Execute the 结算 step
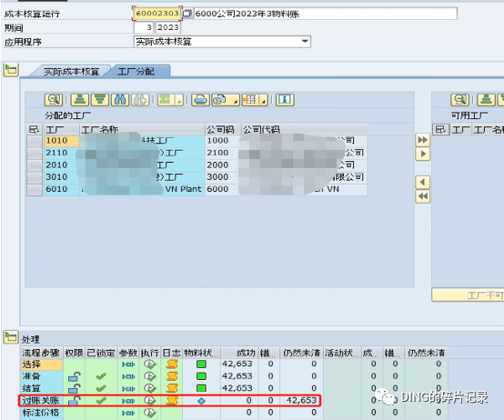The height and width of the screenshot is (420, 504). click(149, 388)
